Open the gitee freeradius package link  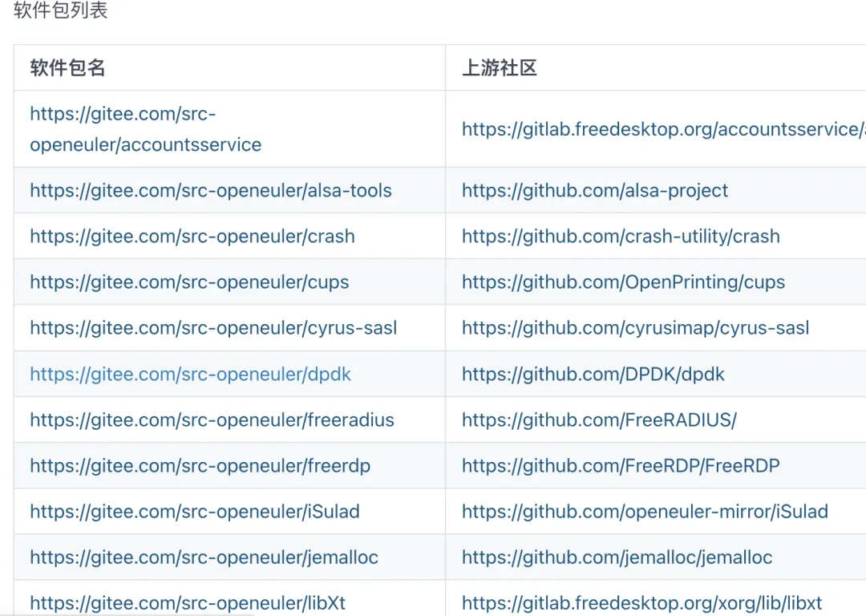(x=212, y=420)
